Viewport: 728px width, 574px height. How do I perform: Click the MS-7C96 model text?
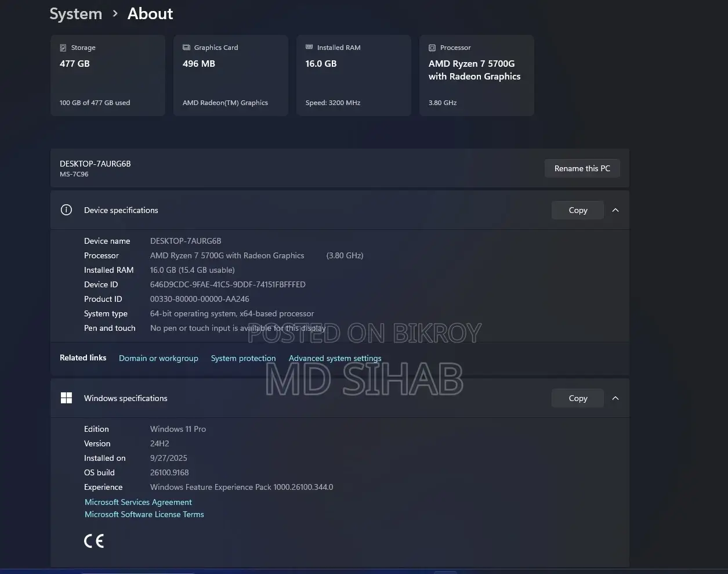(74, 174)
